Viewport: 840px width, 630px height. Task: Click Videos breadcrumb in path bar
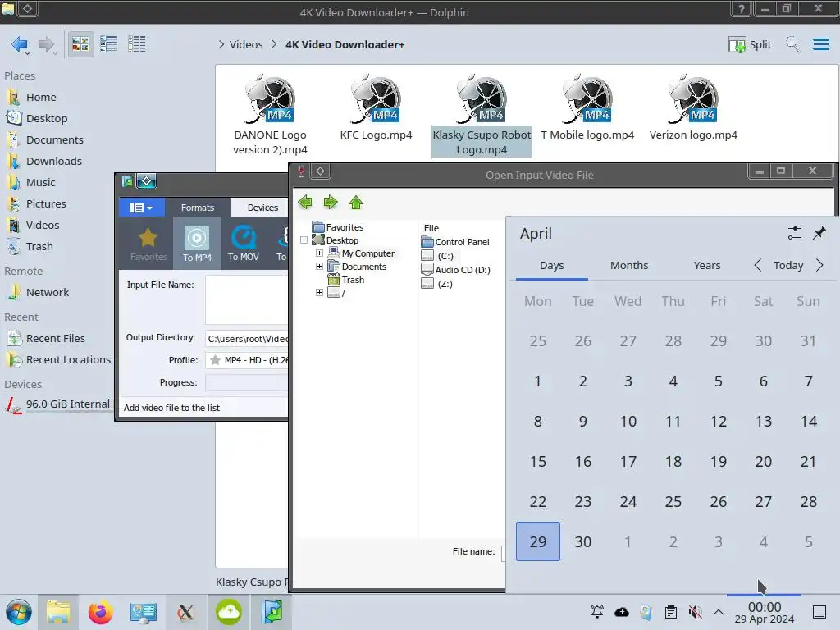click(x=246, y=44)
